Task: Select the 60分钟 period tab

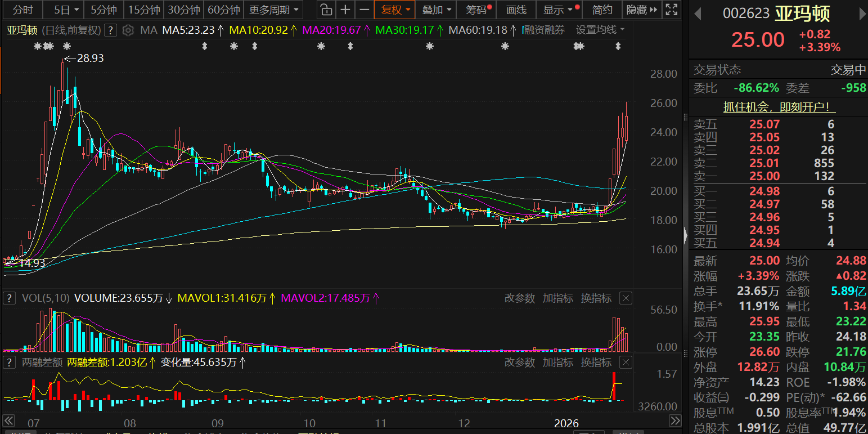Action: coord(223,10)
